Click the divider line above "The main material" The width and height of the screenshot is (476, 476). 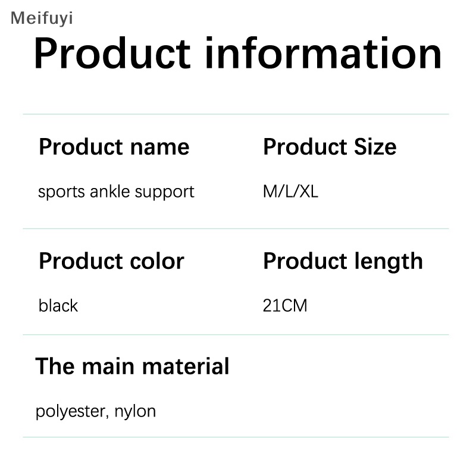[x=236, y=335]
